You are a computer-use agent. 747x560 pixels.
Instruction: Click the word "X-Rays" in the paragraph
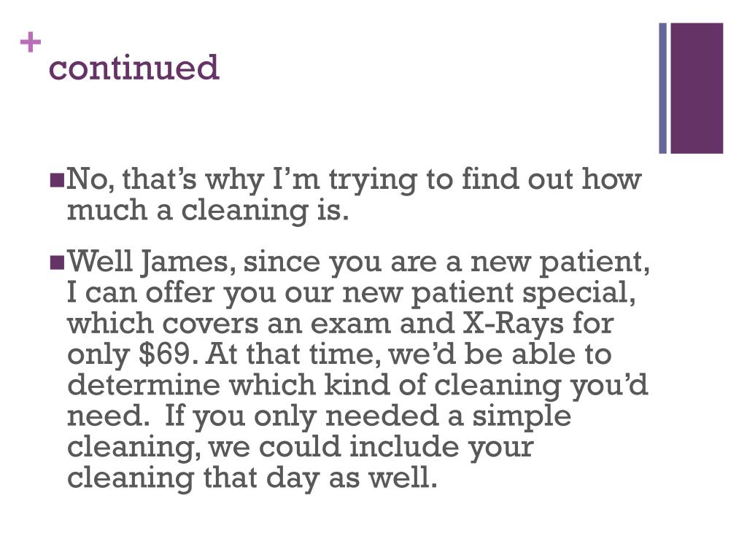click(x=514, y=323)
